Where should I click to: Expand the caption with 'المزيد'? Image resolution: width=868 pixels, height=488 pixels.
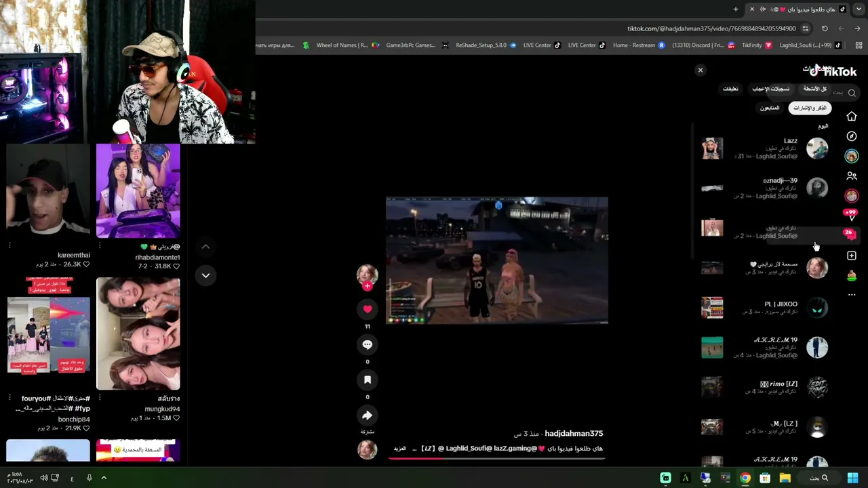400,449
